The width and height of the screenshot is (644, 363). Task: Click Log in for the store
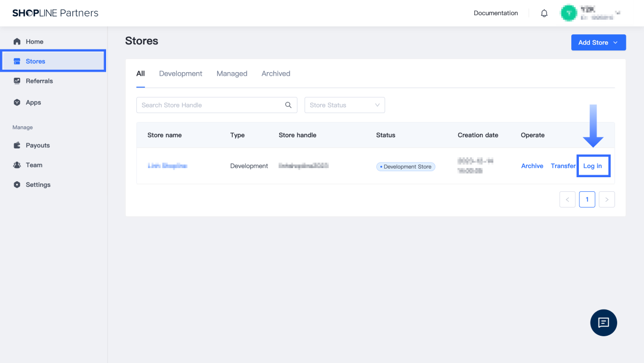click(x=592, y=166)
